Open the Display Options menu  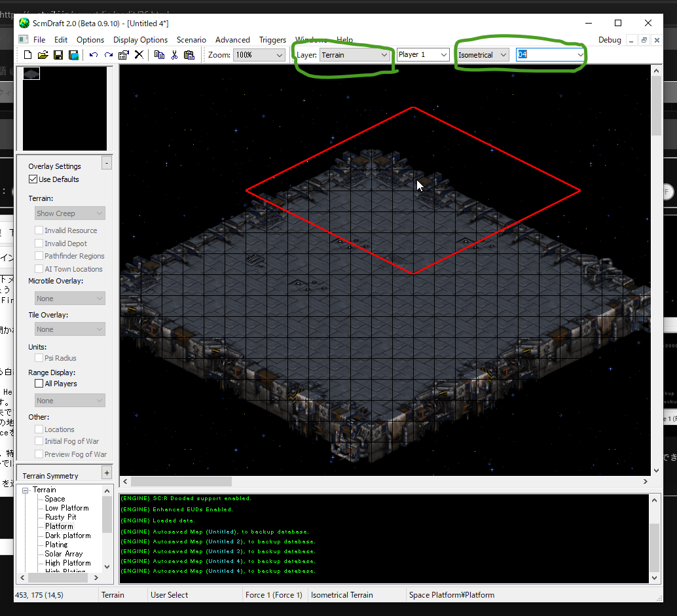[x=140, y=40]
